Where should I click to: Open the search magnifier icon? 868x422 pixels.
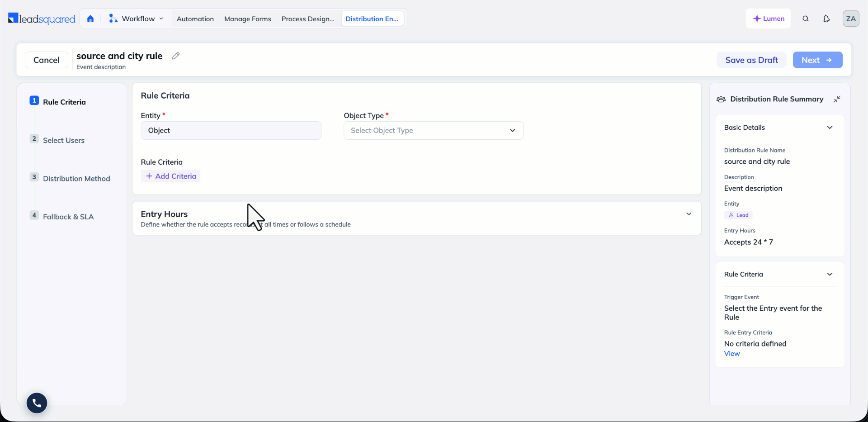[806, 19]
